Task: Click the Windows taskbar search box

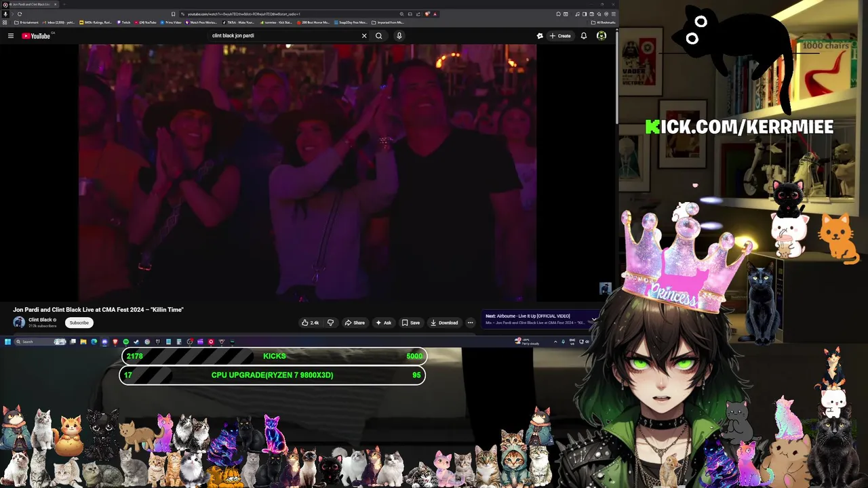Action: [40, 342]
